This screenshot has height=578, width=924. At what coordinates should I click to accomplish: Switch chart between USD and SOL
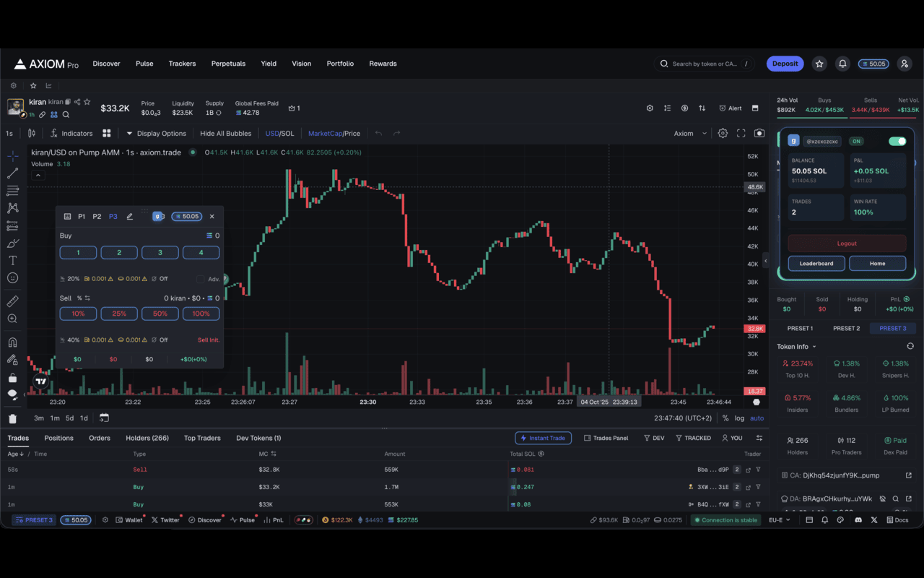click(280, 133)
